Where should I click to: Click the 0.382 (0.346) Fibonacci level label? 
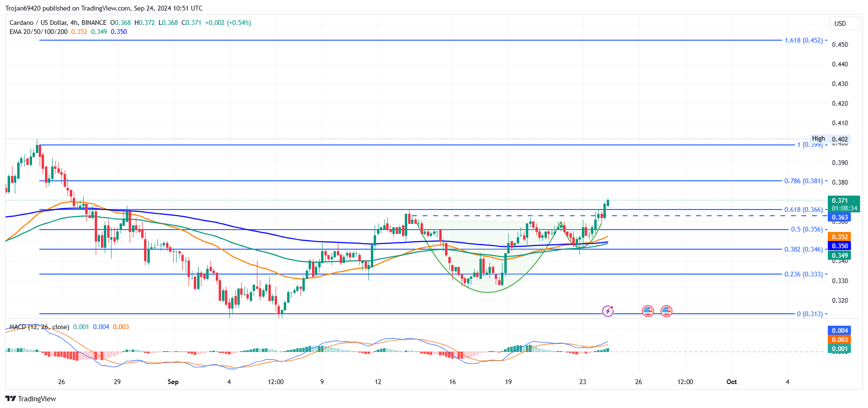pyautogui.click(x=803, y=249)
